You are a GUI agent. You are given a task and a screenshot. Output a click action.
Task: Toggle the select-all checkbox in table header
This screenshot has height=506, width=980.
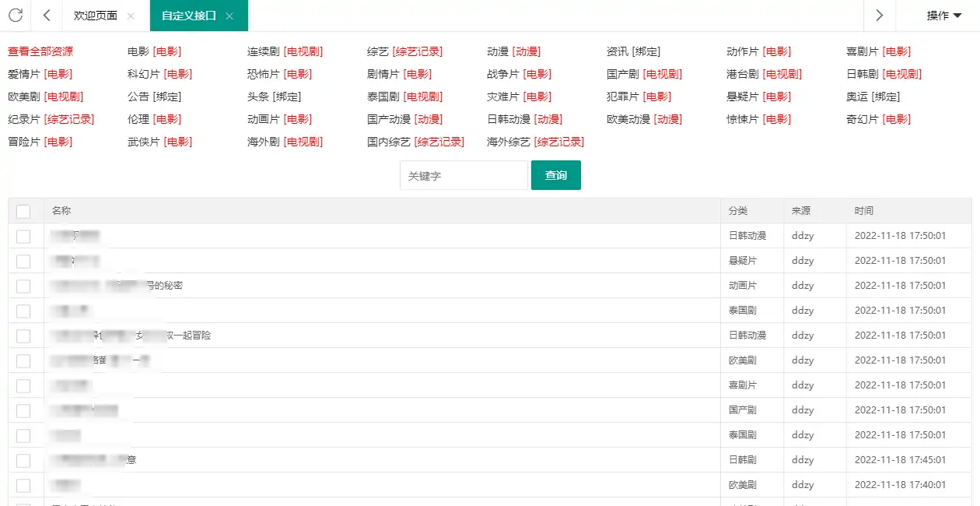tap(23, 211)
